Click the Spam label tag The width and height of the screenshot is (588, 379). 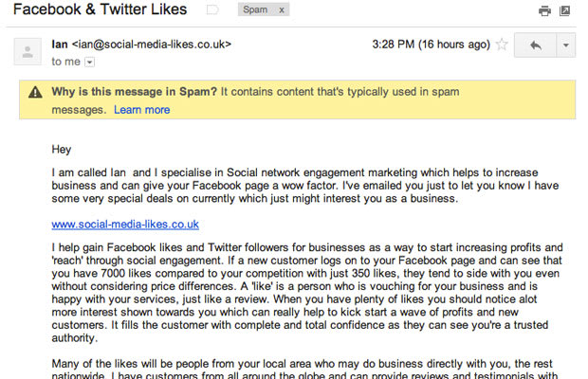coord(255,9)
